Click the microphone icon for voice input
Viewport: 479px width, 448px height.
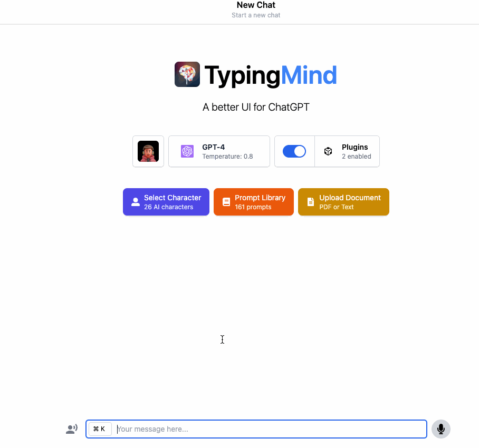pos(441,429)
